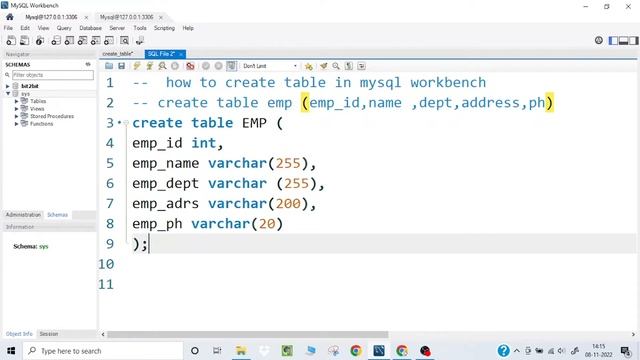The image size is (640, 360).
Task: Toggle the left sidebar panel visibility
Action: click(x=613, y=40)
